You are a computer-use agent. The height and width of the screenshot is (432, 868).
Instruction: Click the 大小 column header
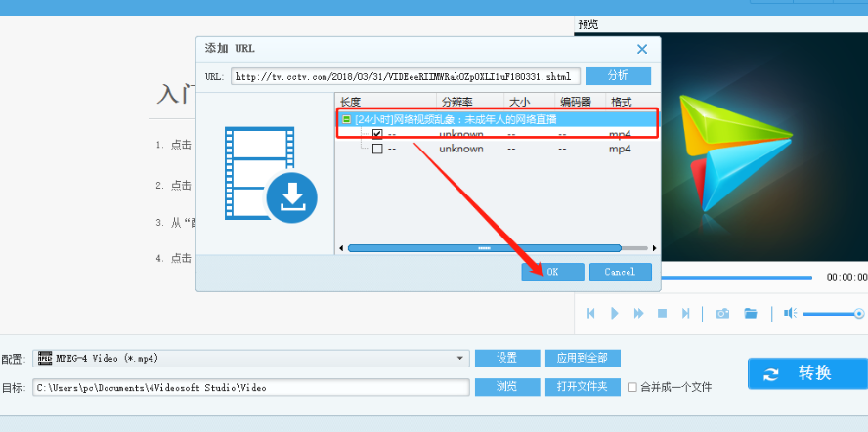pyautogui.click(x=529, y=102)
